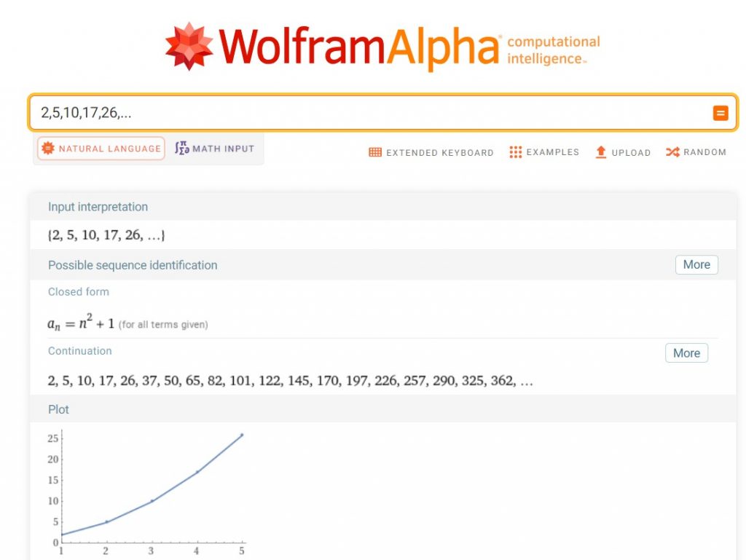The image size is (746, 560).
Task: Click the Math Input integral icon
Action: [181, 149]
